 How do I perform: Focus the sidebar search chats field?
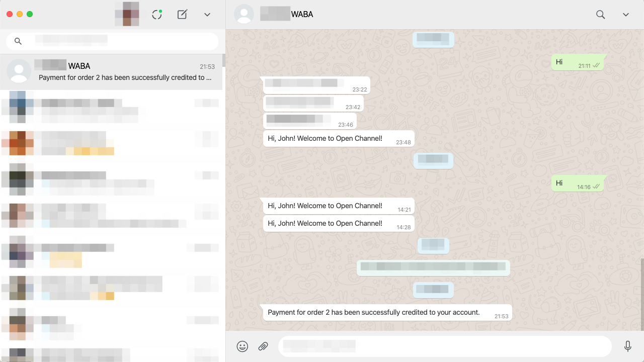pyautogui.click(x=112, y=41)
